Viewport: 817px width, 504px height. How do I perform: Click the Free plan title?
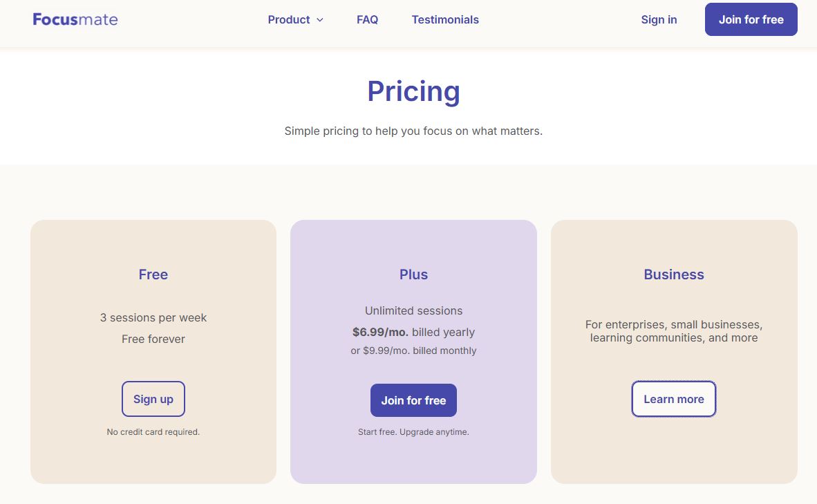[153, 274]
